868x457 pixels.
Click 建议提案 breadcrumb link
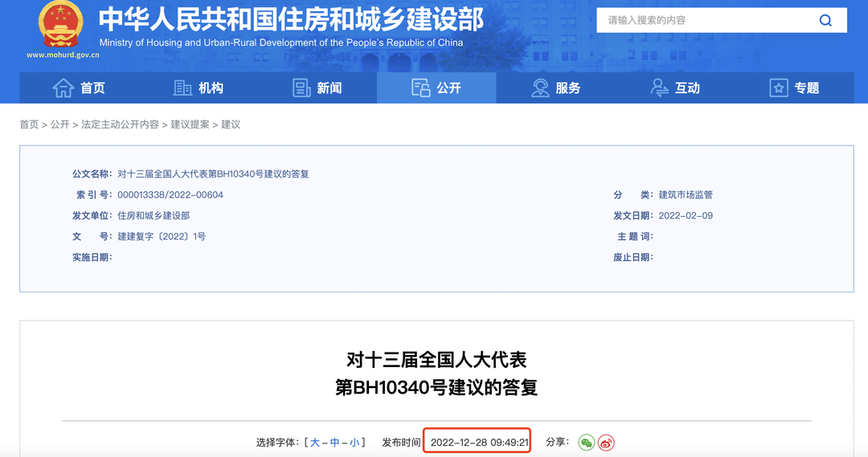click(x=190, y=124)
